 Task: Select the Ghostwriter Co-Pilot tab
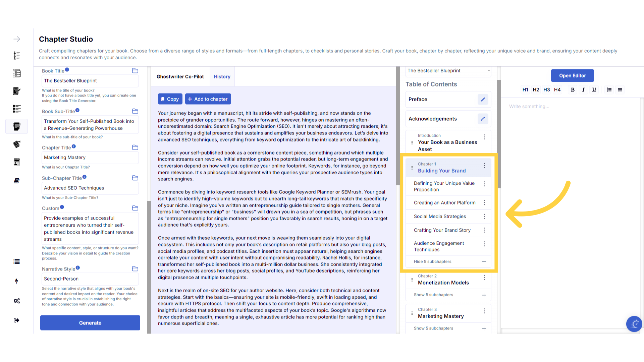click(x=180, y=77)
